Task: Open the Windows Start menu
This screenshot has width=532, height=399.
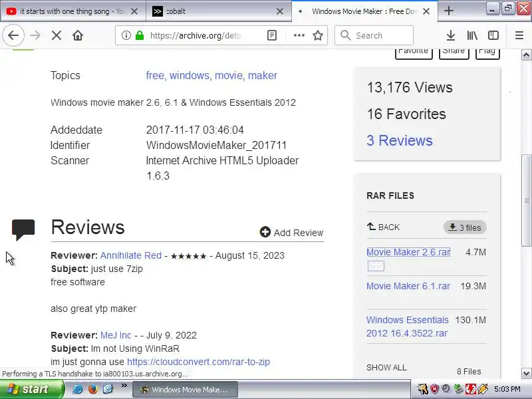Action: pos(31,389)
